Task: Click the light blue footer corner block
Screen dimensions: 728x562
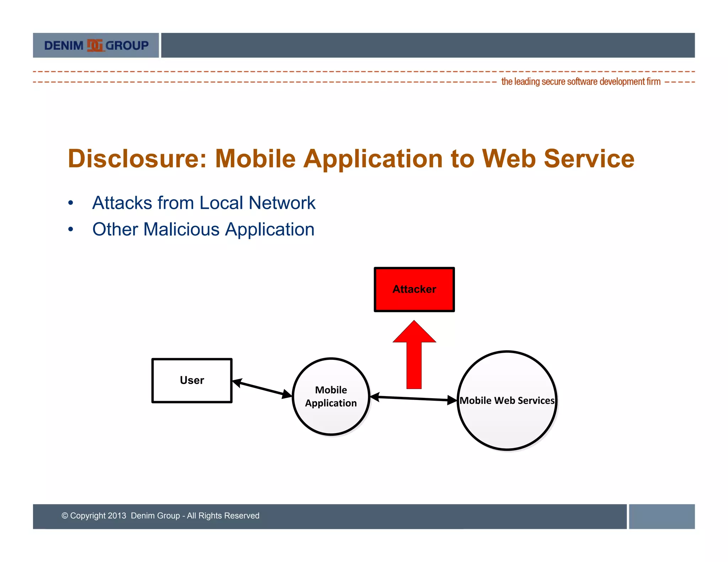Action: pyautogui.click(x=662, y=516)
